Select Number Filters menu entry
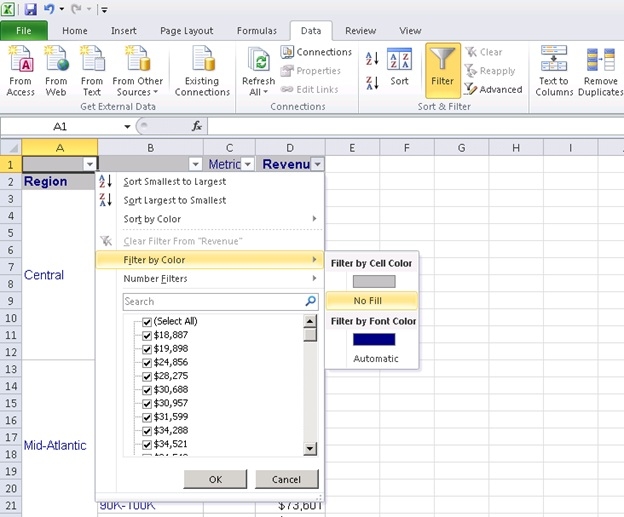 156,279
